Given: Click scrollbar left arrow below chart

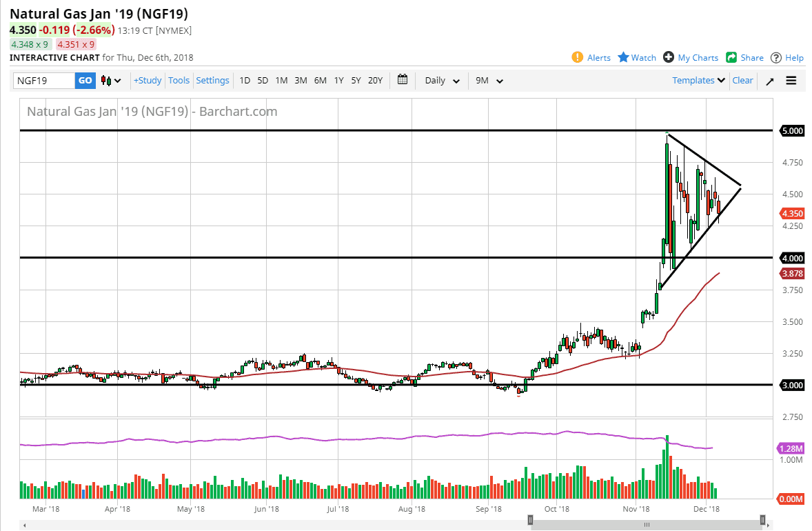Looking at the screenshot, I should (x=24, y=525).
